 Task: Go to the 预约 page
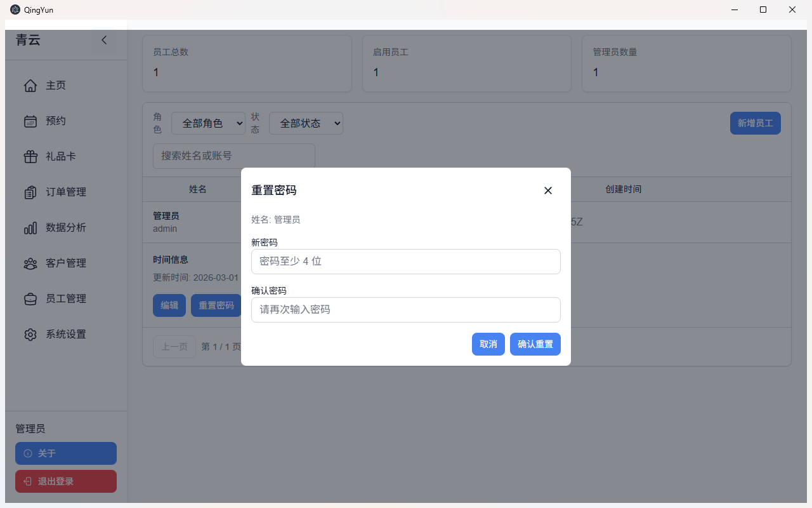pos(66,121)
